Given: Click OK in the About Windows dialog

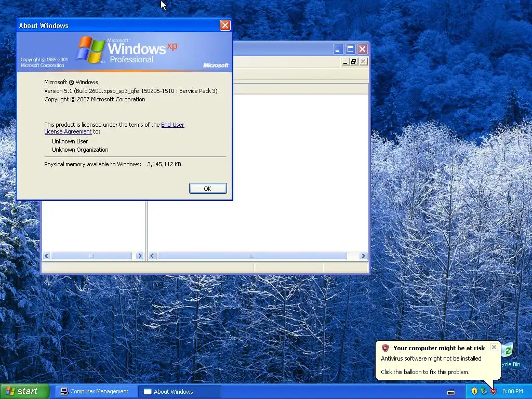Looking at the screenshot, I should (208, 188).
